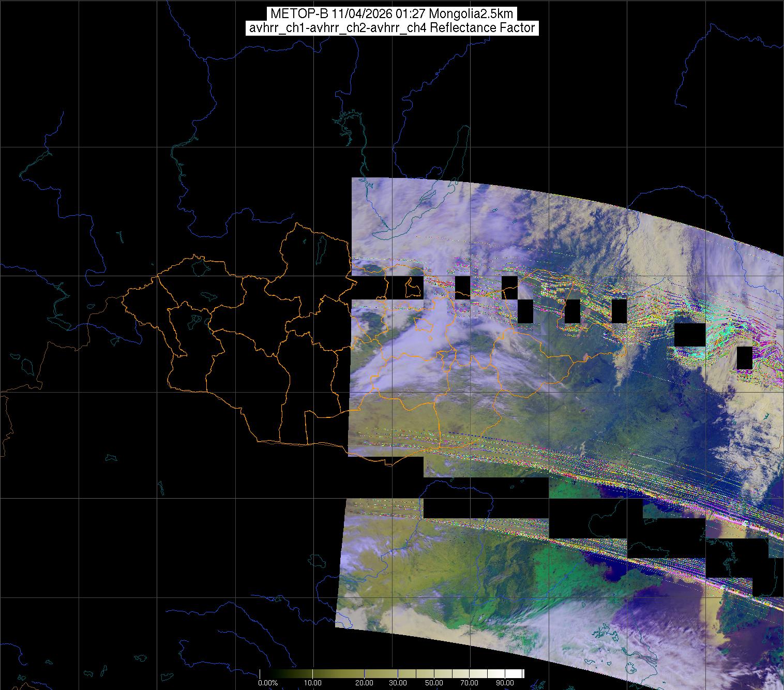
Task: Click the avhrr Reflectance Factor subtitle
Action: coord(391,28)
